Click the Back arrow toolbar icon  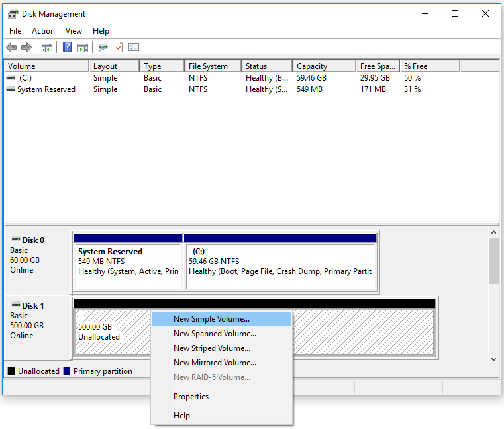click(x=11, y=48)
